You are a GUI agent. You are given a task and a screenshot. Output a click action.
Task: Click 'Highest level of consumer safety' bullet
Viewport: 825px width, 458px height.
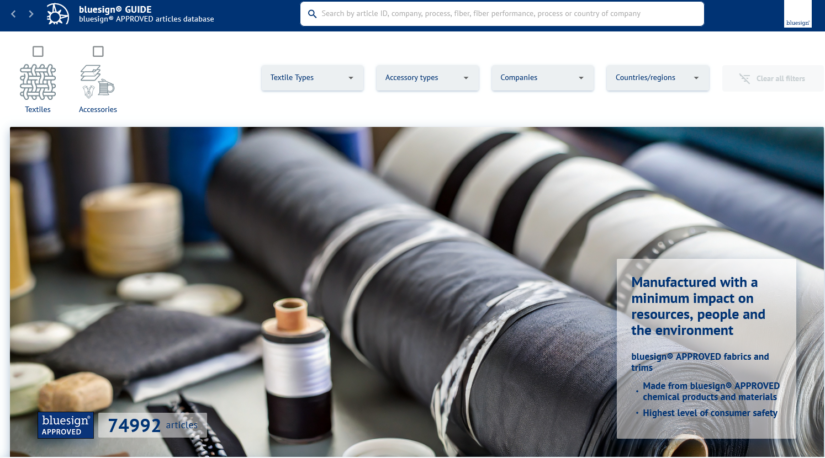pyautogui.click(x=710, y=413)
